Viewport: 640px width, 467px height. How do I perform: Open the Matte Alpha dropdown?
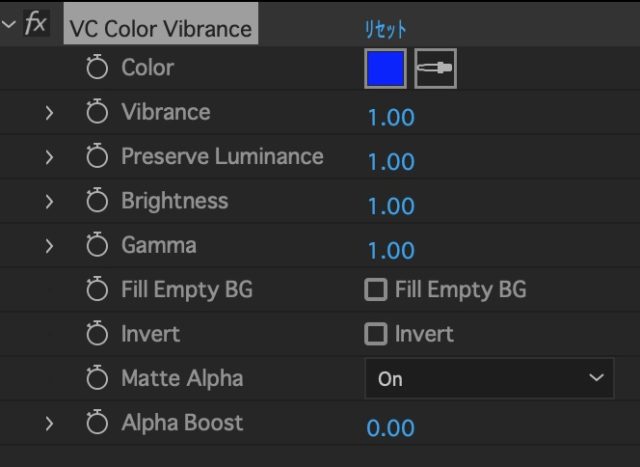click(x=489, y=379)
